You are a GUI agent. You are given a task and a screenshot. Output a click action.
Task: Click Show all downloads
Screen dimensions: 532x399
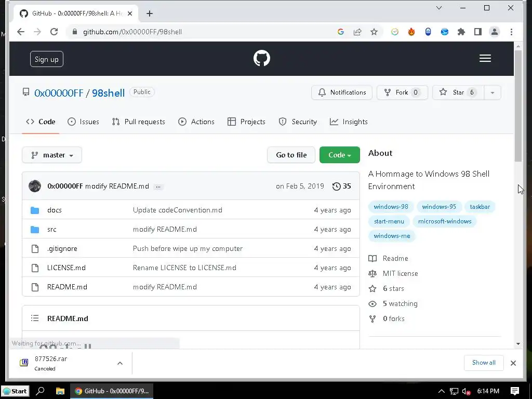[484, 363]
